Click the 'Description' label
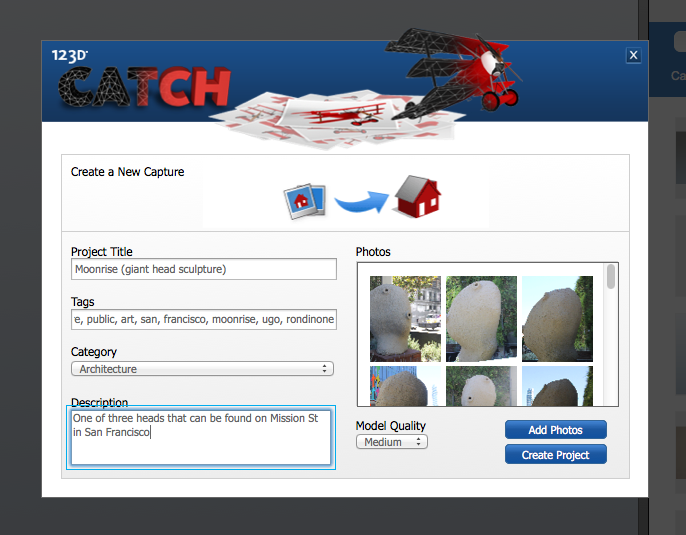This screenshot has width=686, height=535. 99,402
